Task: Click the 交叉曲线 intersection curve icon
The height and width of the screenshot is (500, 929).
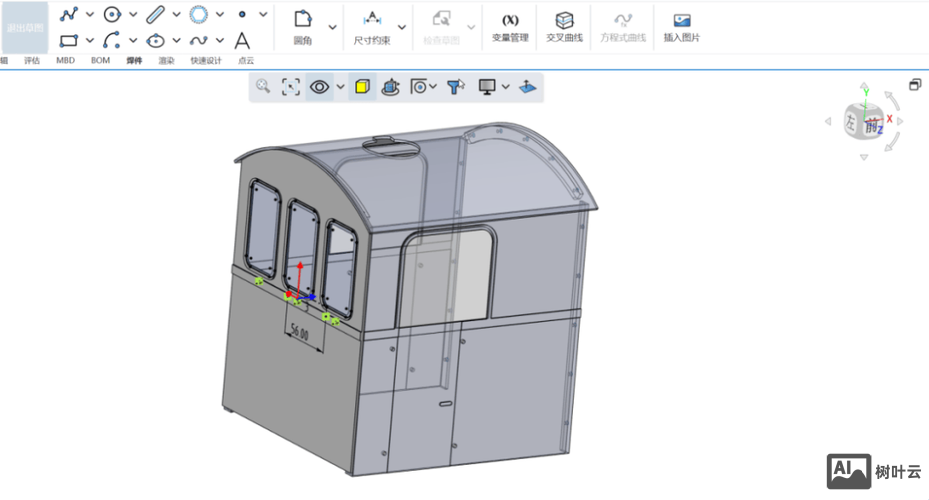Action: pyautogui.click(x=565, y=21)
